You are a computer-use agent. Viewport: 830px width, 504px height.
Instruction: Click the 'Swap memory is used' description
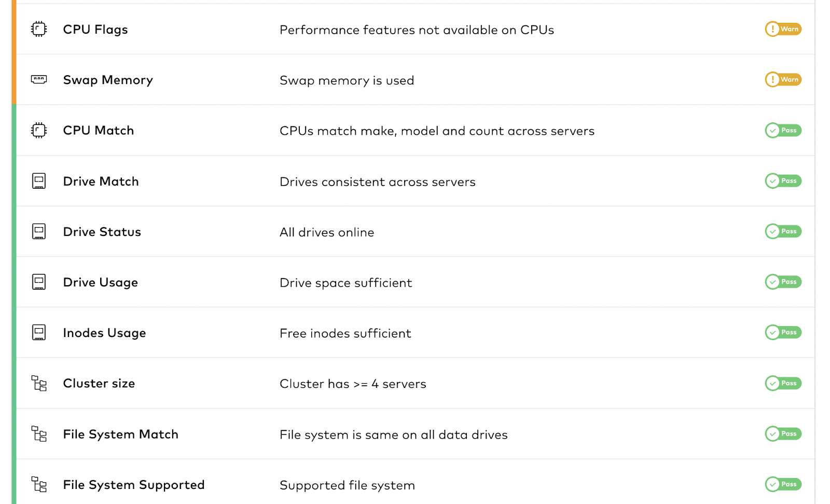[347, 80]
